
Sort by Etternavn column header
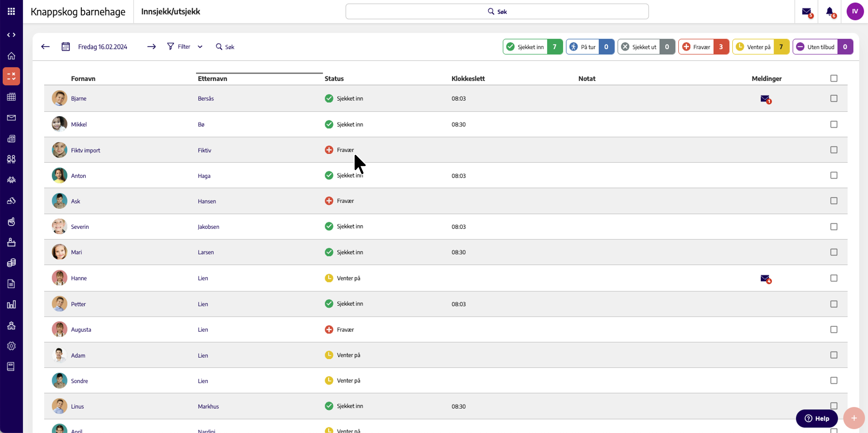[213, 79]
